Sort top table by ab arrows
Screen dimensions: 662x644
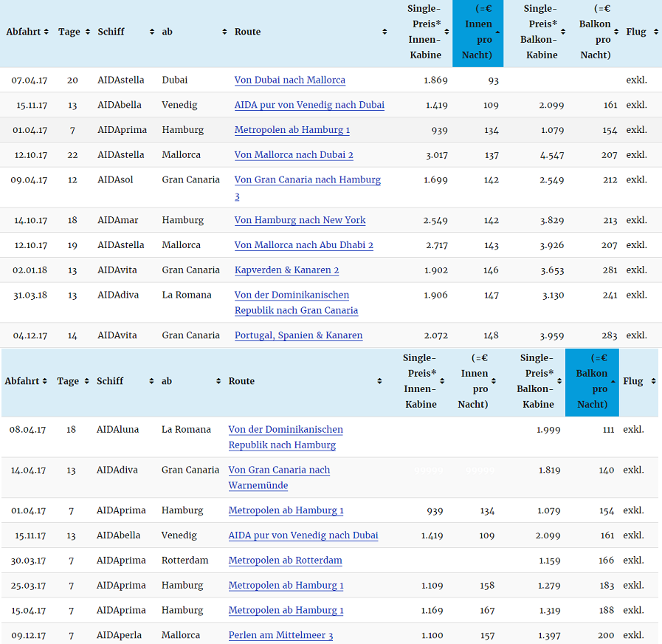(x=224, y=32)
